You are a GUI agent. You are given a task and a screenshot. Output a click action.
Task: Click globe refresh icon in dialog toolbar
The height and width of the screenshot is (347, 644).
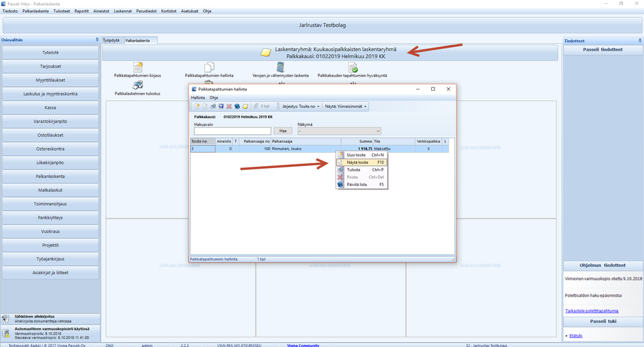(237, 106)
